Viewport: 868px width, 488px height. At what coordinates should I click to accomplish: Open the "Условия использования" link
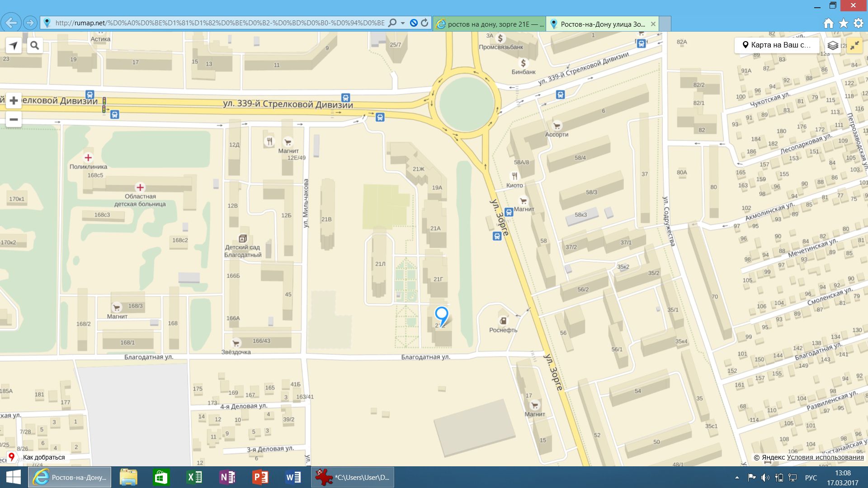[x=825, y=457]
